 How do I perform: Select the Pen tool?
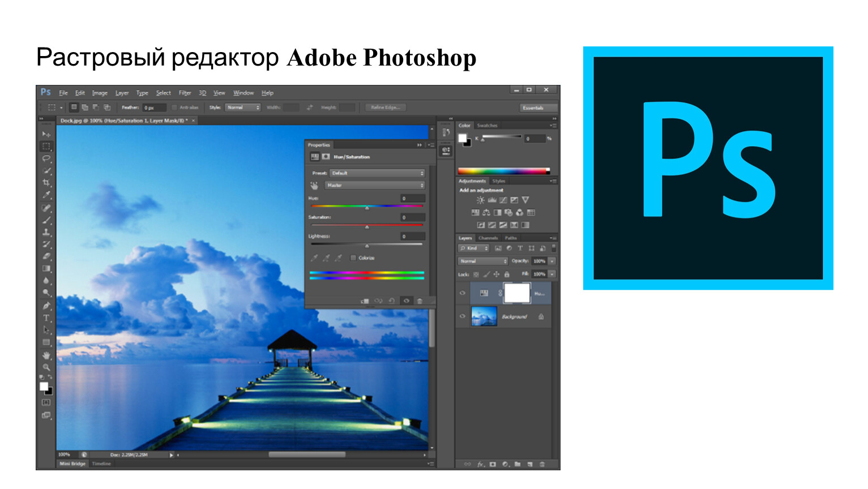click(46, 306)
